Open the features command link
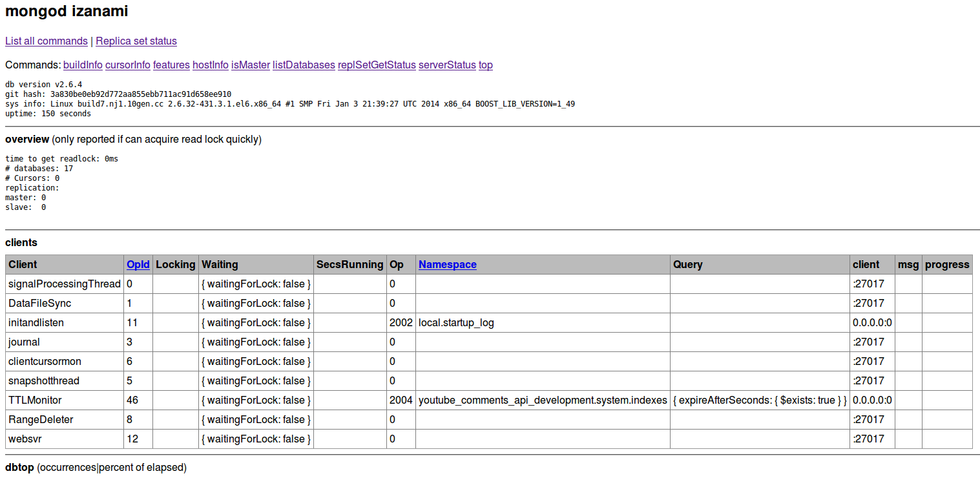This screenshot has width=980, height=478. pyautogui.click(x=171, y=65)
